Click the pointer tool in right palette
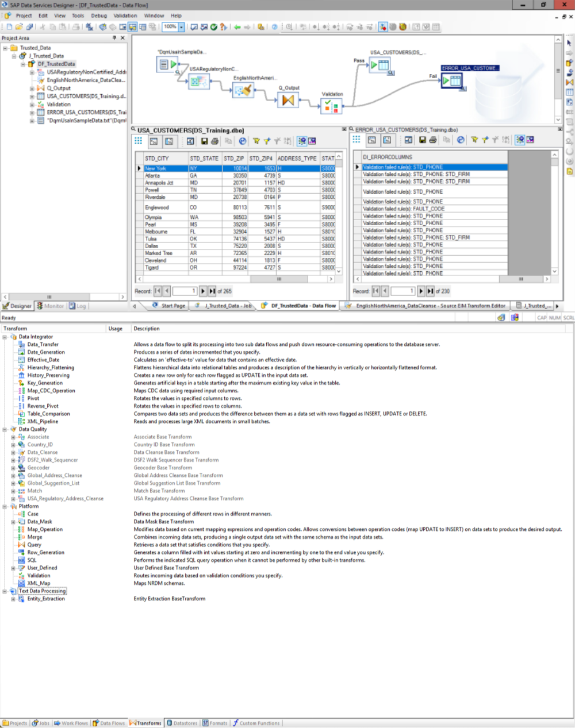This screenshot has height=728, width=575. pos(569,43)
